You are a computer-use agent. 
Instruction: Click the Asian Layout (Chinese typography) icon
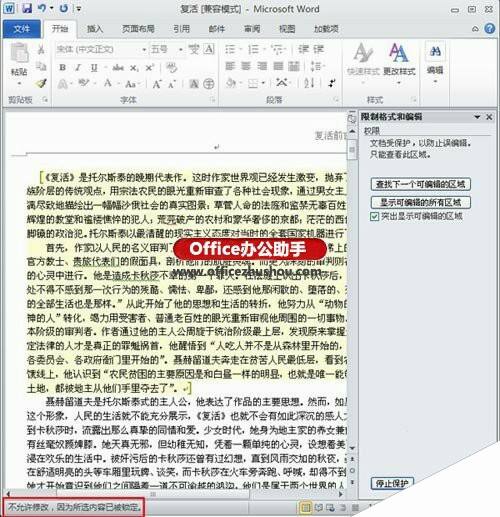282,83
